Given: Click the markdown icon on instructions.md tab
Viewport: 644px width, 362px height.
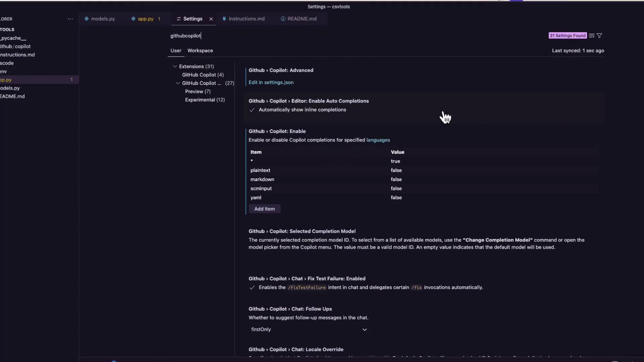Looking at the screenshot, I should tap(224, 19).
